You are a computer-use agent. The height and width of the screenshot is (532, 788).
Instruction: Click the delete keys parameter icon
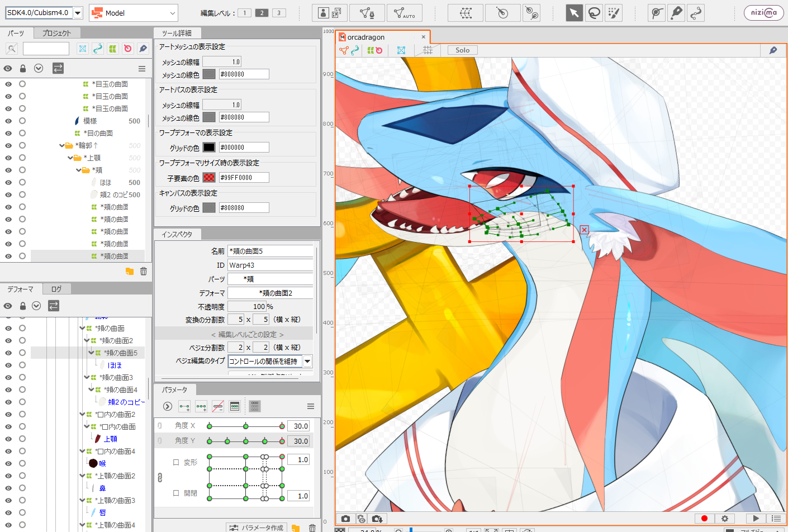218,406
